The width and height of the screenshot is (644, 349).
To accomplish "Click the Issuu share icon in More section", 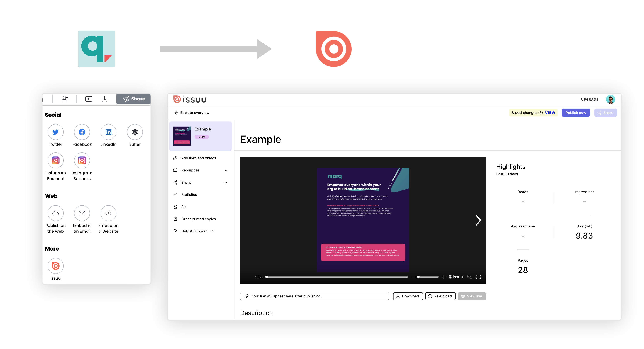I will tap(55, 266).
